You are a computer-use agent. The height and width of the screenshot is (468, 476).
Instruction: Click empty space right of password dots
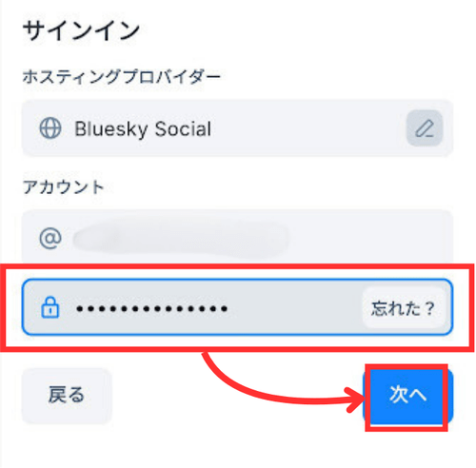[x=295, y=307]
